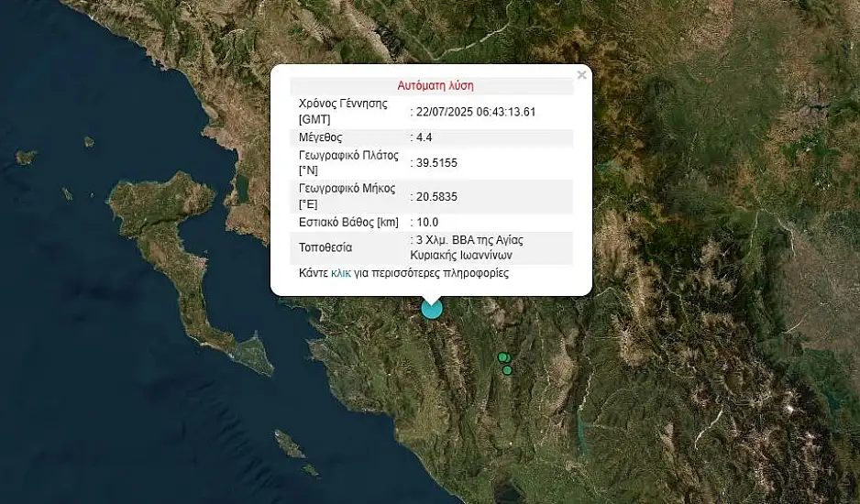The height and width of the screenshot is (504, 860).
Task: Click the Γεωγραφικό Πλάτος [°N] label
Action: point(348,162)
